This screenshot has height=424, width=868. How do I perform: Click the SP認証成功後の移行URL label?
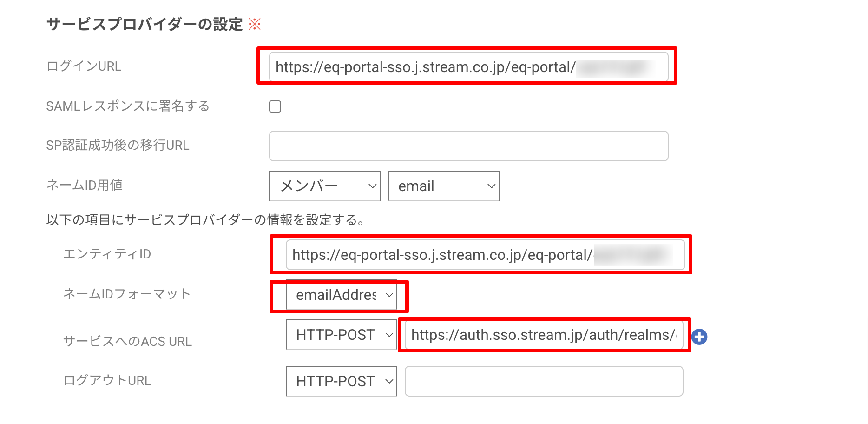pos(118,145)
